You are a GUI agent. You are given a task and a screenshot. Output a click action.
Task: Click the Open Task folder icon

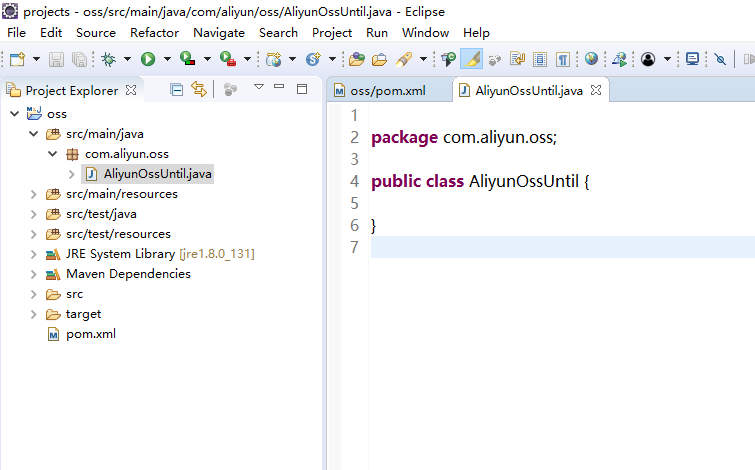click(379, 59)
